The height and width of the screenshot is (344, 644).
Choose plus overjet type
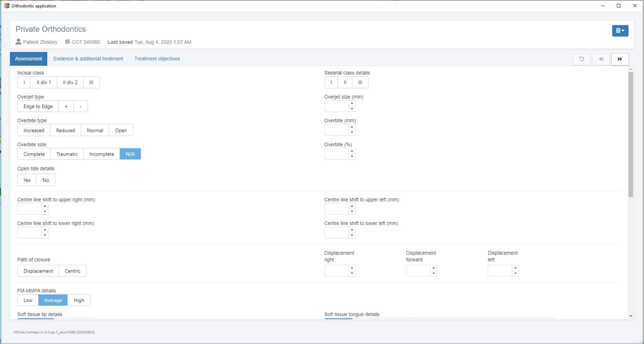(x=66, y=106)
